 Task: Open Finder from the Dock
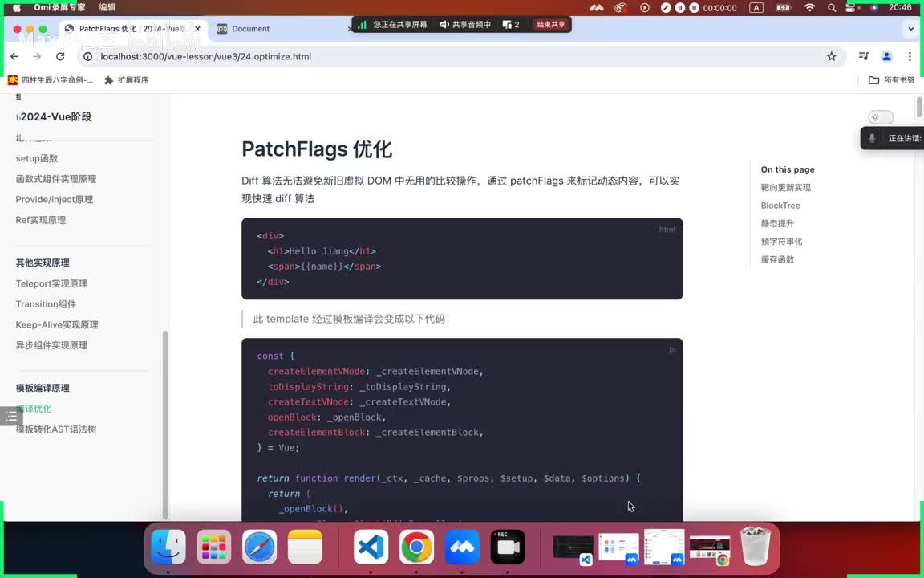coord(168,547)
